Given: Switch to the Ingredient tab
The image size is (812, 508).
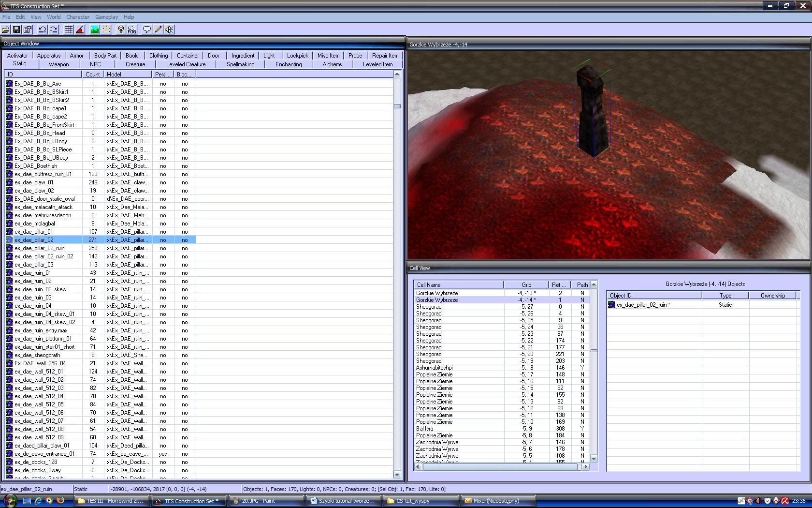Looking at the screenshot, I should pos(243,56).
